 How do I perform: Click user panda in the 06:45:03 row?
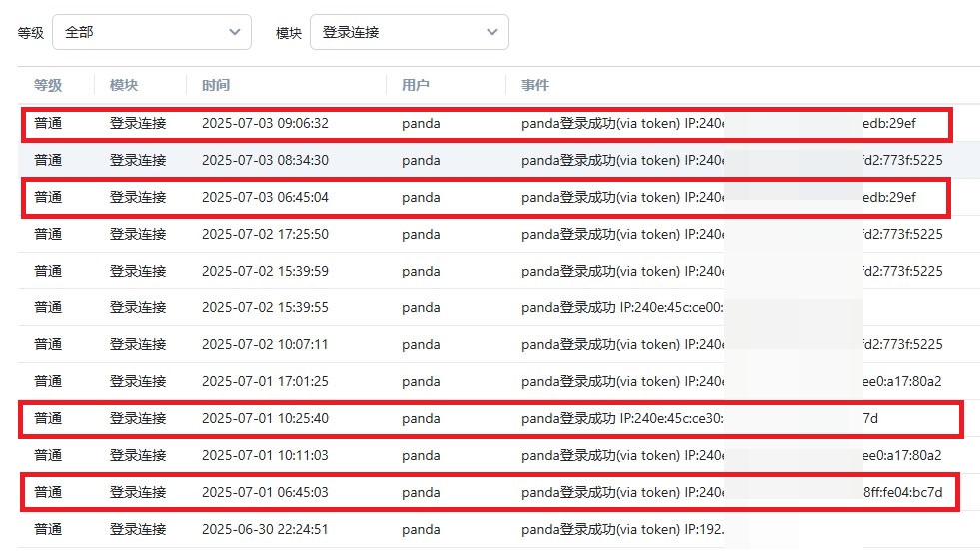pyautogui.click(x=421, y=492)
